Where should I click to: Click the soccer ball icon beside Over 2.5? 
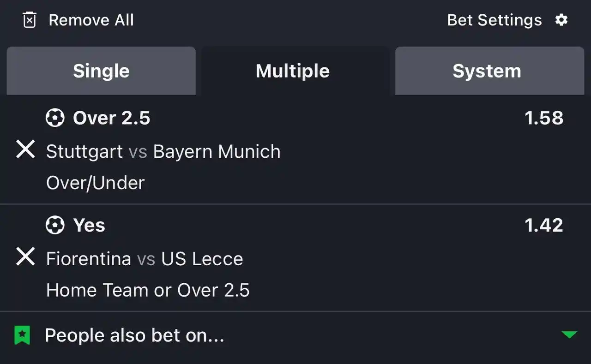coord(55,118)
